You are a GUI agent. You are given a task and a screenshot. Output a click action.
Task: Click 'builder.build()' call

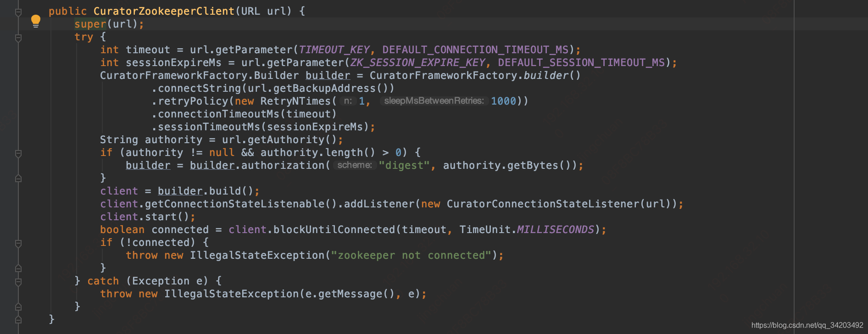[206, 191]
